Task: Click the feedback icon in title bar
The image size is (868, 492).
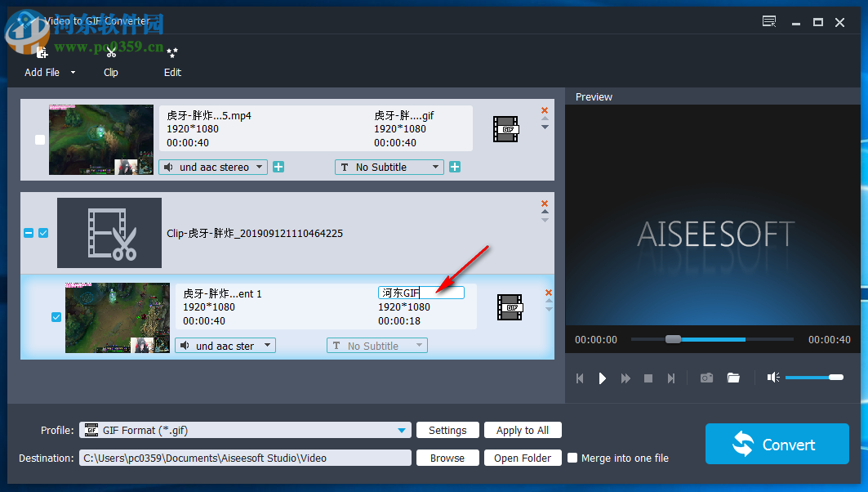Action: tap(768, 22)
